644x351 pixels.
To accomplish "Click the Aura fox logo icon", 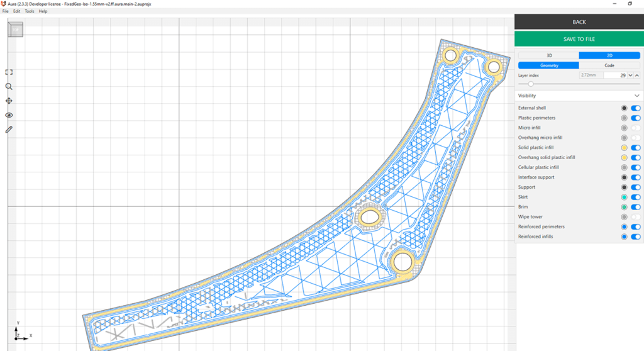I will click(x=4, y=4).
